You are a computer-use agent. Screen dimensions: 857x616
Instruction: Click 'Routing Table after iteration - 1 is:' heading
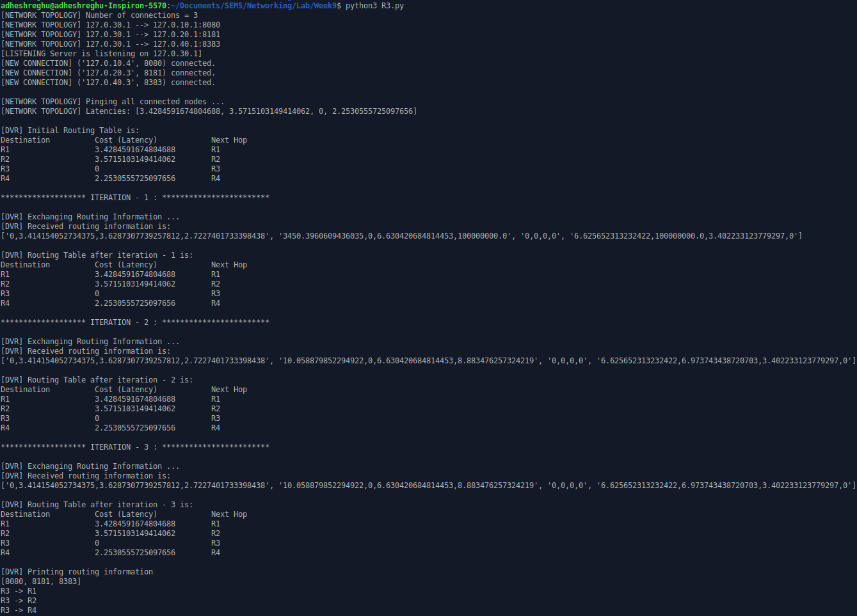click(x=97, y=255)
